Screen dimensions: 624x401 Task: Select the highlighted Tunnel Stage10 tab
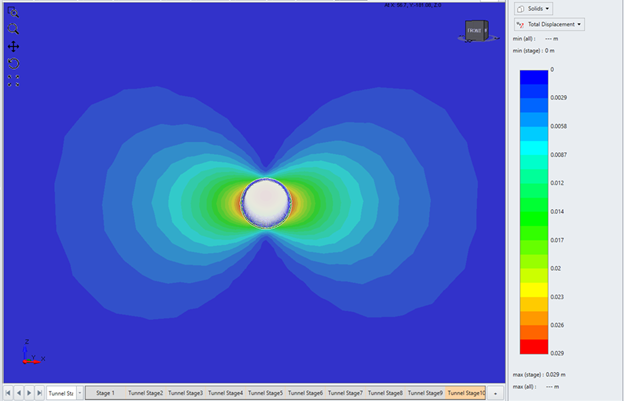pos(465,393)
